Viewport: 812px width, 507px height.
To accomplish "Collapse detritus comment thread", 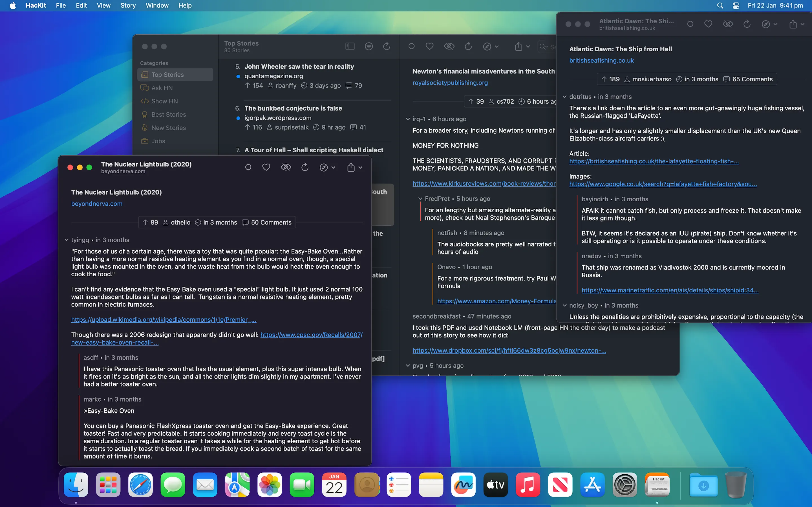I will coord(565,97).
